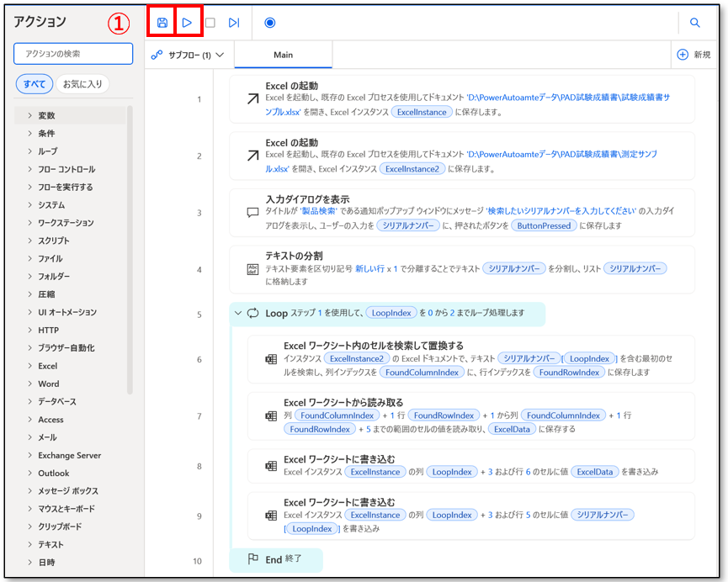Click the Save flow icon
This screenshot has width=728, height=582.
coord(162,23)
